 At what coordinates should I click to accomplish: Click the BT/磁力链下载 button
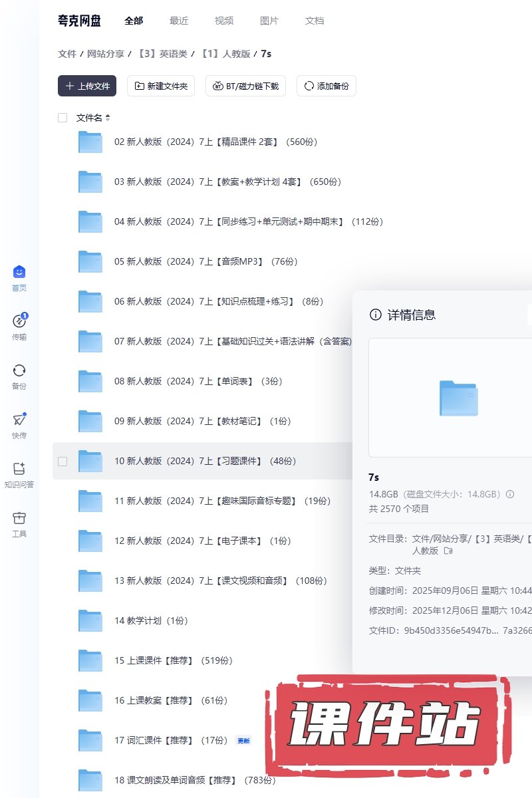coord(246,86)
